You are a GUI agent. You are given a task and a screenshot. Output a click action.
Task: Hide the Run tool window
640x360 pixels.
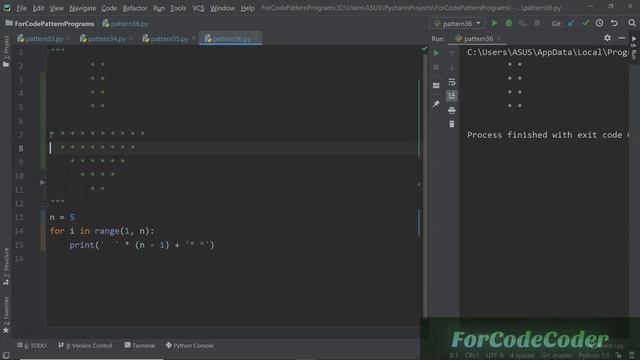622,38
